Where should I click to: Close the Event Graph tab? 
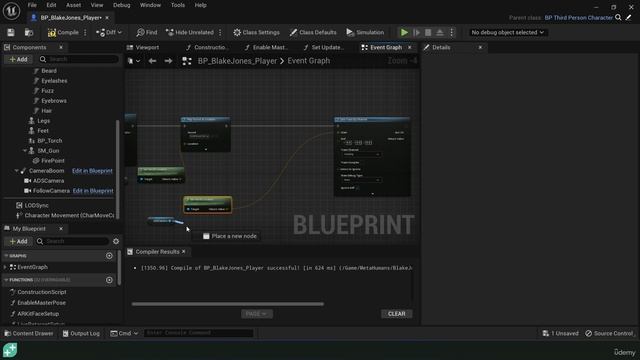(410, 47)
